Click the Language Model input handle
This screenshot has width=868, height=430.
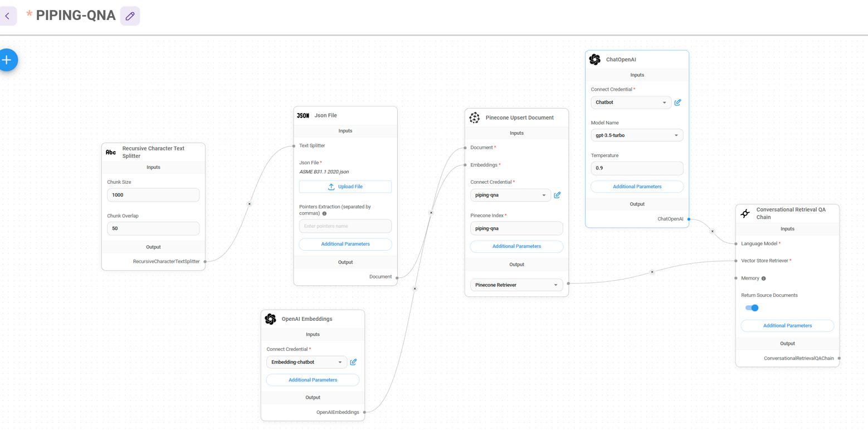[736, 243]
